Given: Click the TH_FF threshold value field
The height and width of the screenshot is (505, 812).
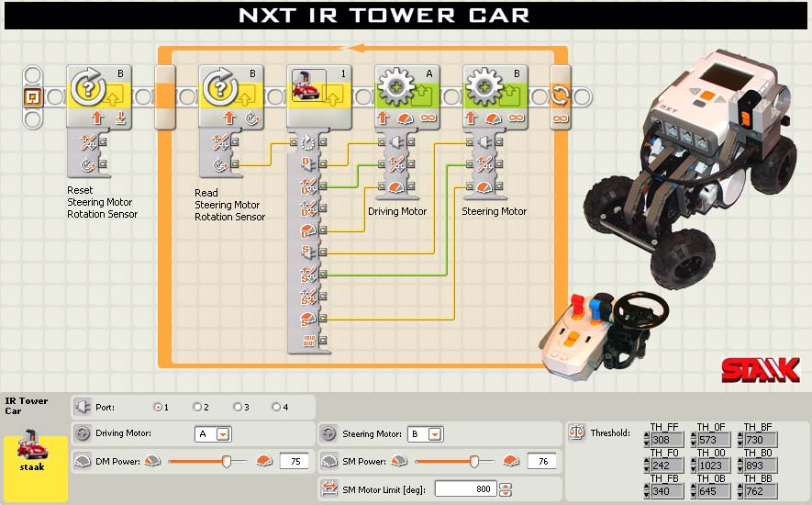Looking at the screenshot, I should click(x=667, y=440).
